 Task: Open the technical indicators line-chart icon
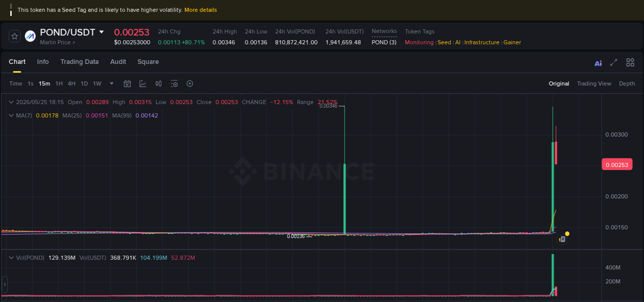143,83
